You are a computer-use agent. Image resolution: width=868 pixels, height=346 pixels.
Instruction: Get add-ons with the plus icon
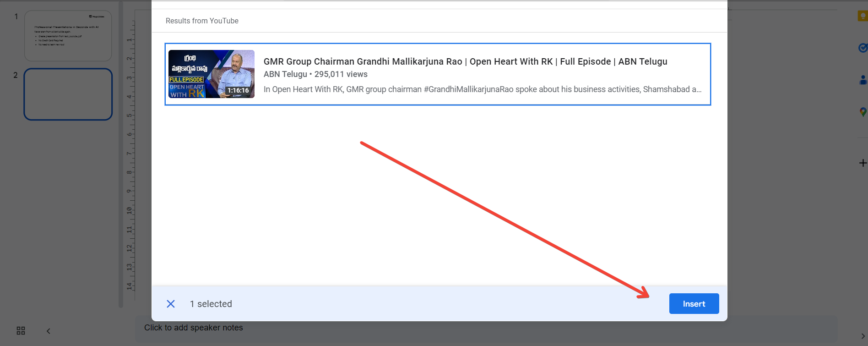tap(863, 163)
